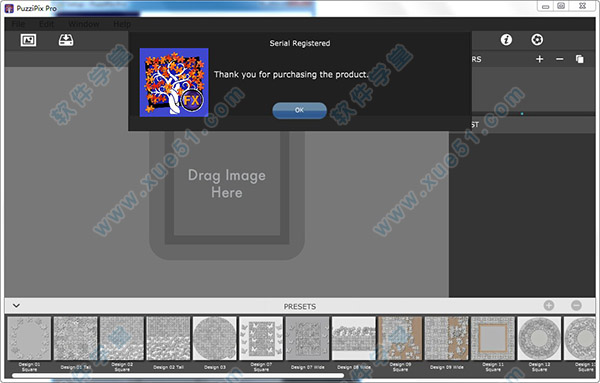Select Design 07 Square preset
Screen dimensions: 600x383
pyautogui.click(x=261, y=338)
